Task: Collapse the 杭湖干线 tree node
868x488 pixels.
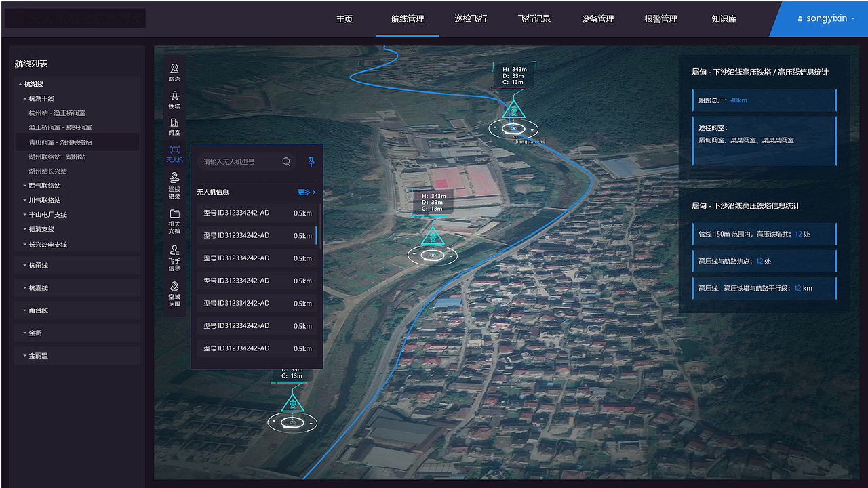Action: pos(25,99)
